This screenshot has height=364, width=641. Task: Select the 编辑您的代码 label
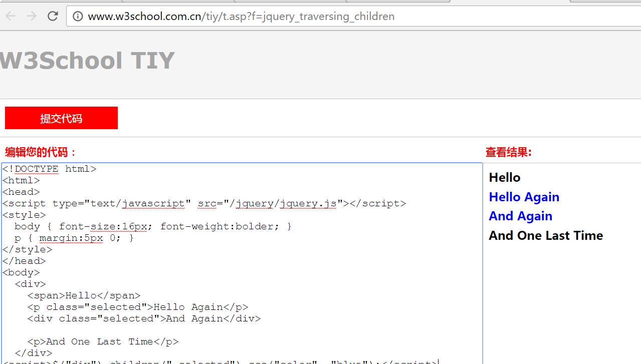point(41,152)
